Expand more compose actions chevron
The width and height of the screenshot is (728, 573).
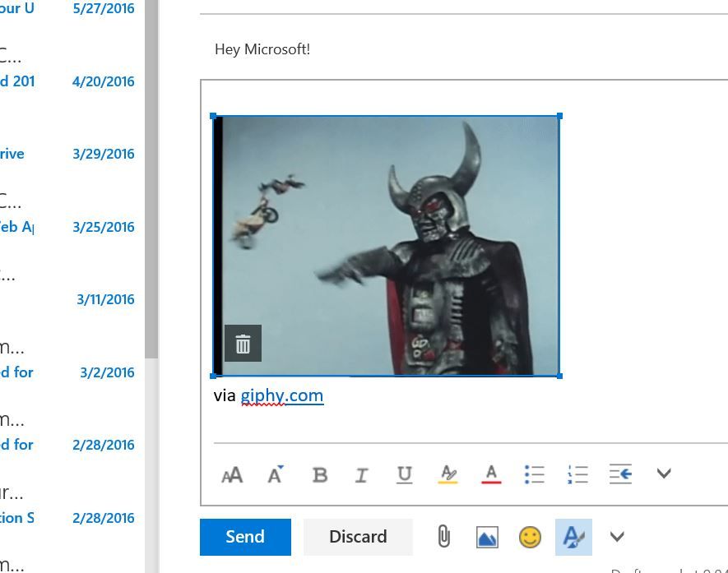click(617, 536)
